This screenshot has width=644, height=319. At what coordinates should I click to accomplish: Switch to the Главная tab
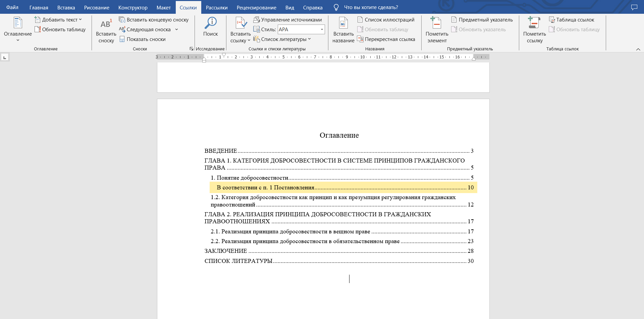click(39, 7)
